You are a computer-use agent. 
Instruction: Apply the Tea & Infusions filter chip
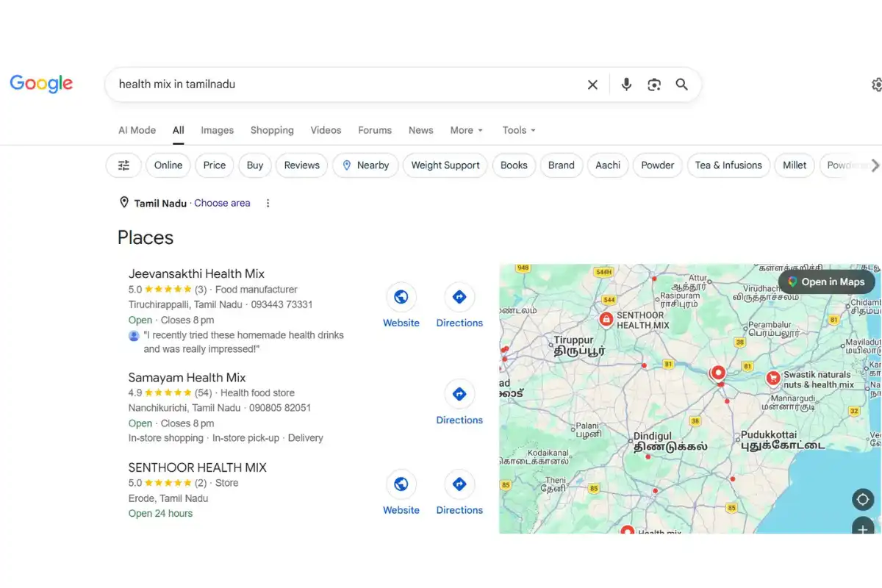tap(728, 165)
